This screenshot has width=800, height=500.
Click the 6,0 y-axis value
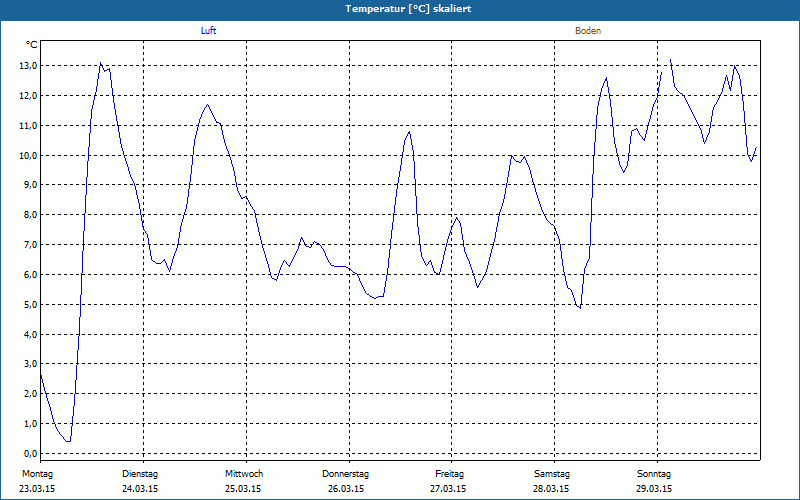pyautogui.click(x=30, y=274)
